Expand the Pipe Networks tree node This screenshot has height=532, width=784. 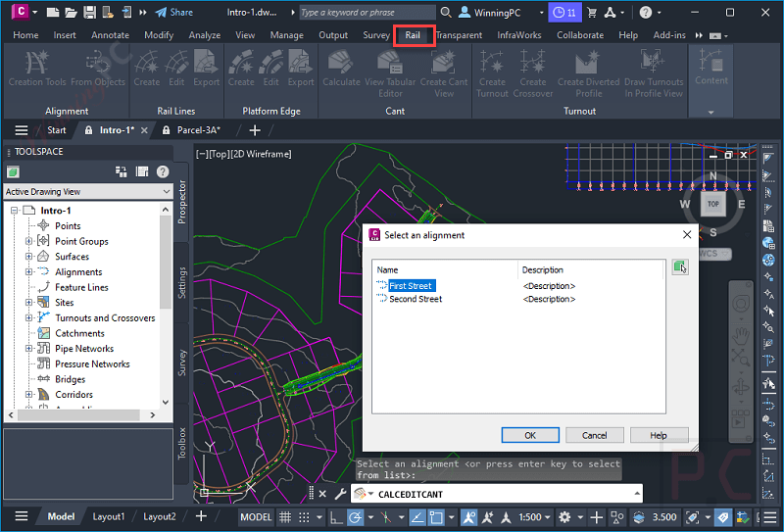tap(28, 349)
